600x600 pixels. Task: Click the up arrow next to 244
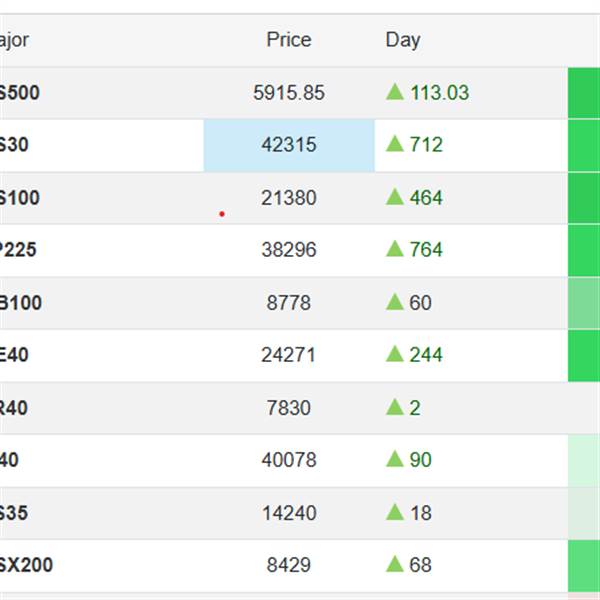(395, 355)
